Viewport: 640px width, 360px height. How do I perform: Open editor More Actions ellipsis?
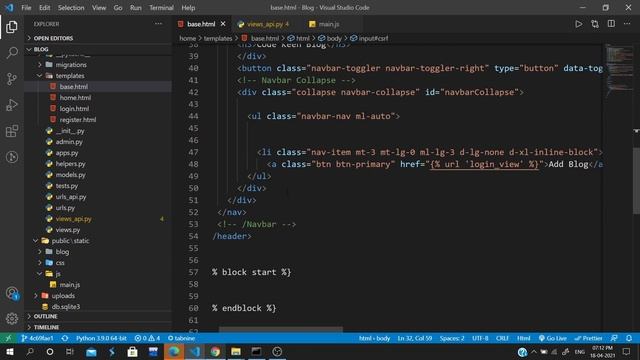tap(627, 24)
